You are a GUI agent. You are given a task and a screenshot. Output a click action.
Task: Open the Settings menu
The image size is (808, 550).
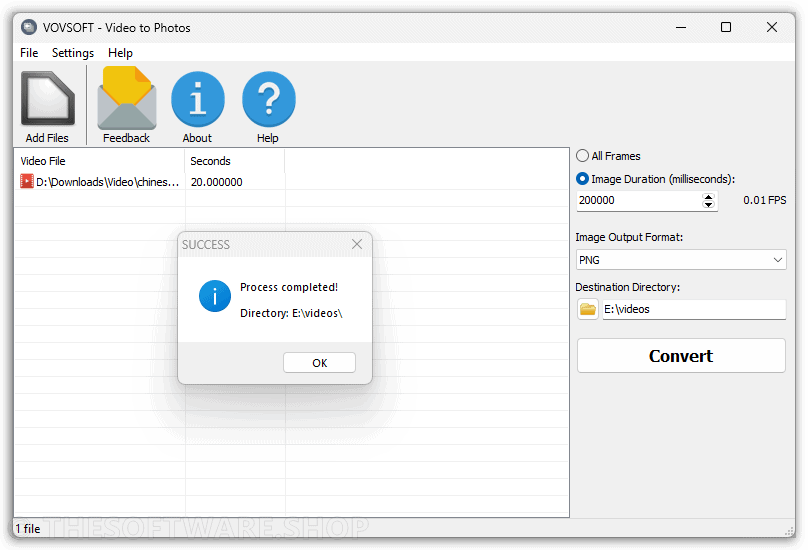[x=73, y=53]
